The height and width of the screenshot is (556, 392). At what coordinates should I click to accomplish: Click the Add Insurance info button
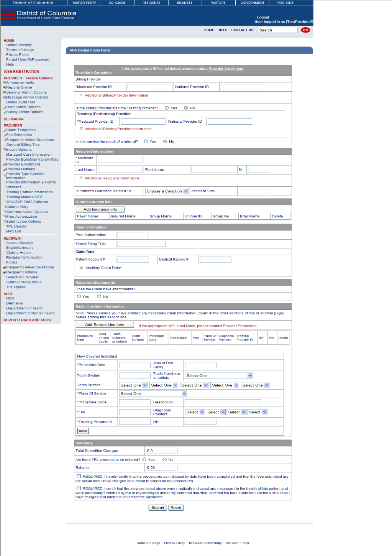tap(100, 209)
